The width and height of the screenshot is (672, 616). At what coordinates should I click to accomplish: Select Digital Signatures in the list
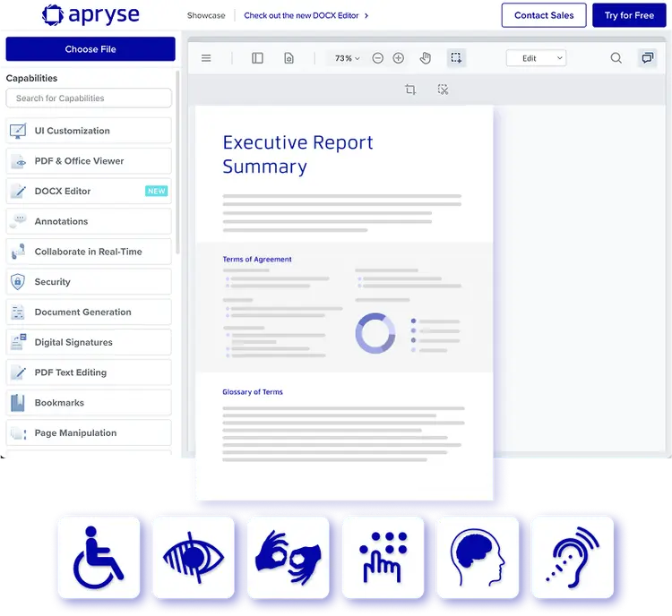click(x=89, y=342)
